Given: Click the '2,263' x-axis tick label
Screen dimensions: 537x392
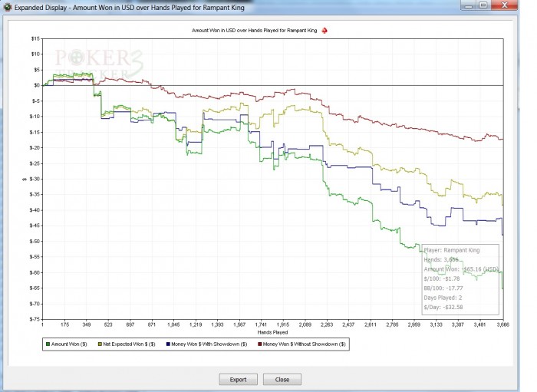Looking at the screenshot, I should click(x=326, y=324).
